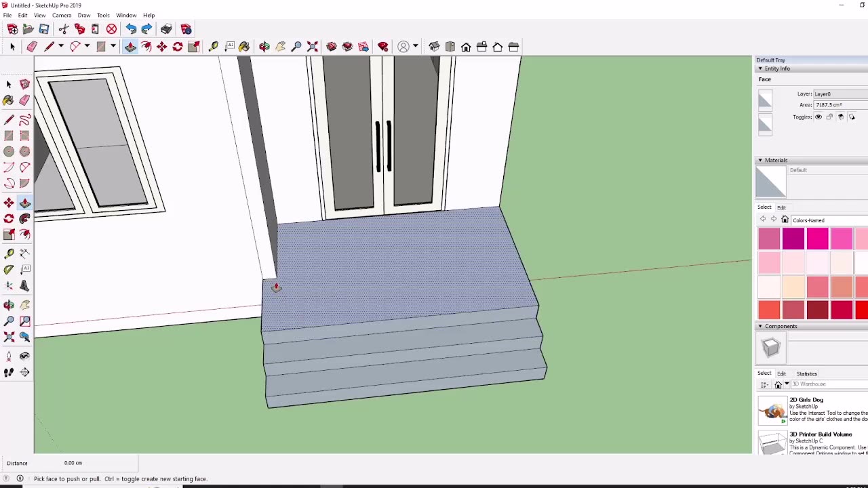Create a new model with the New icon

coord(12,29)
